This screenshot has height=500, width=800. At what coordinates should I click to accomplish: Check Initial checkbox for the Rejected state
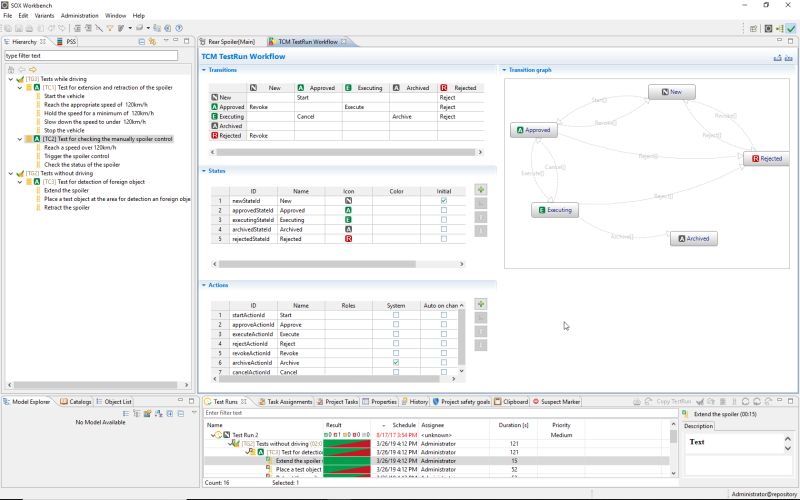pyautogui.click(x=444, y=239)
